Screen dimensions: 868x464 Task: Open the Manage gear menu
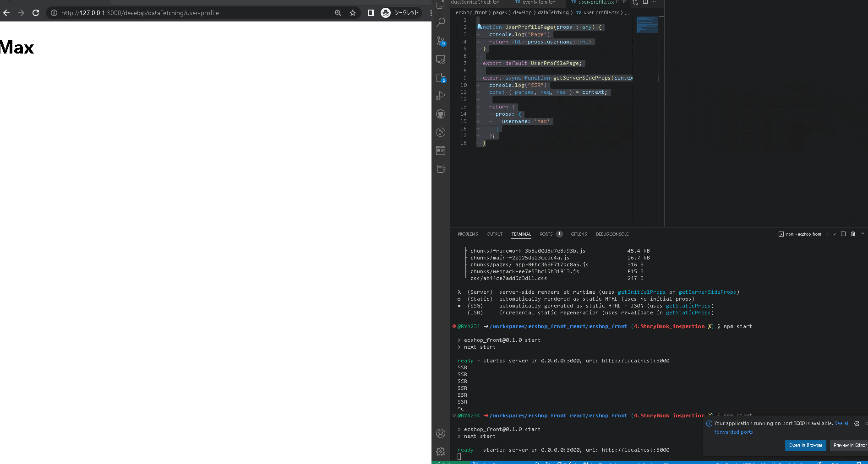(441, 452)
